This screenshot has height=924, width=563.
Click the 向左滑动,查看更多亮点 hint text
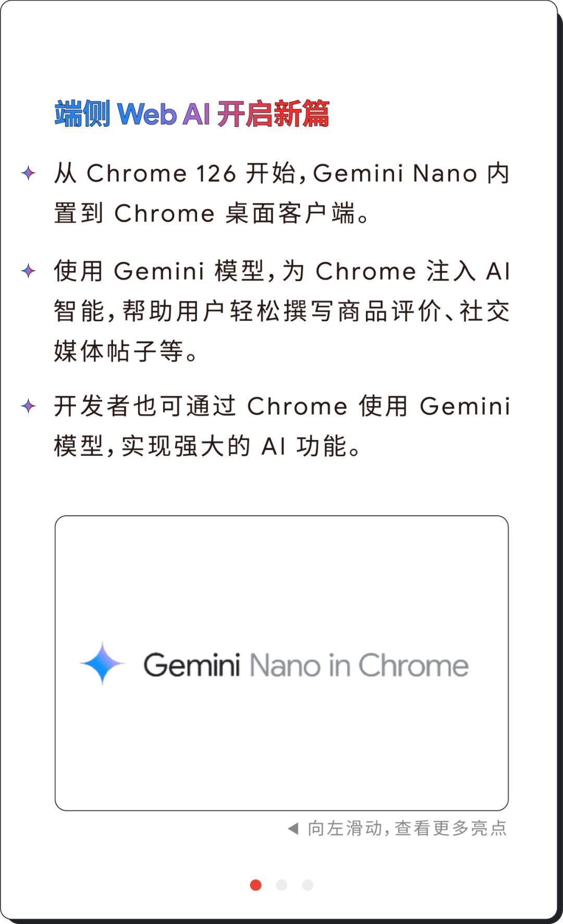point(407,828)
